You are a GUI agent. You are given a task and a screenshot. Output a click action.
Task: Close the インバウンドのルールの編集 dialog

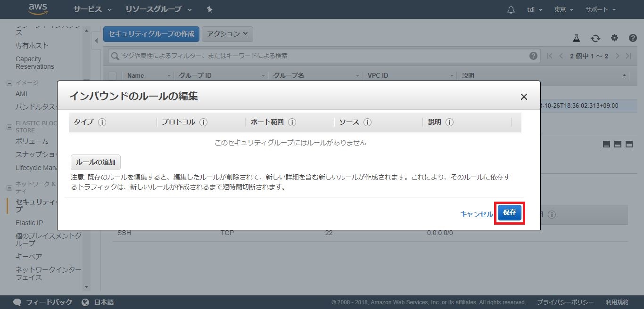pos(523,97)
